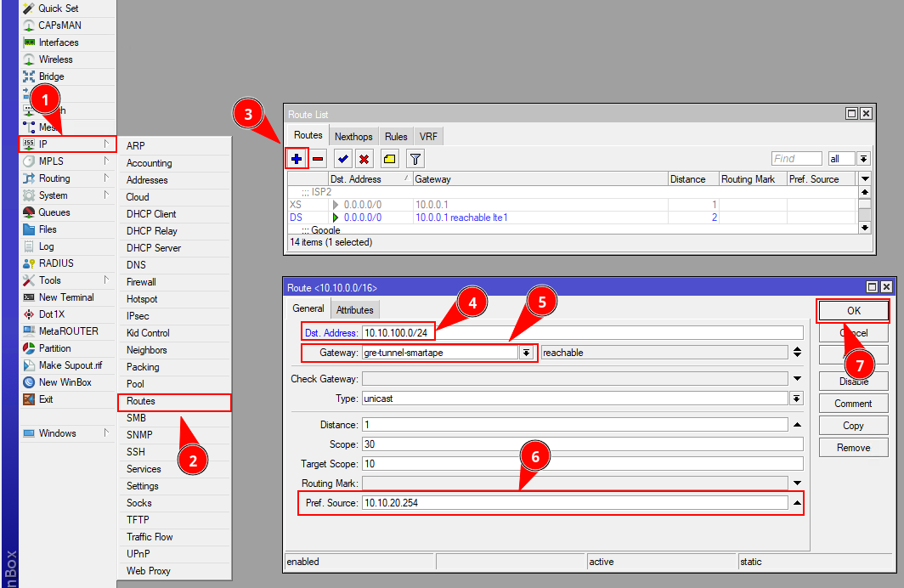The image size is (904, 588).
Task: Click the Comment button
Action: (x=853, y=404)
